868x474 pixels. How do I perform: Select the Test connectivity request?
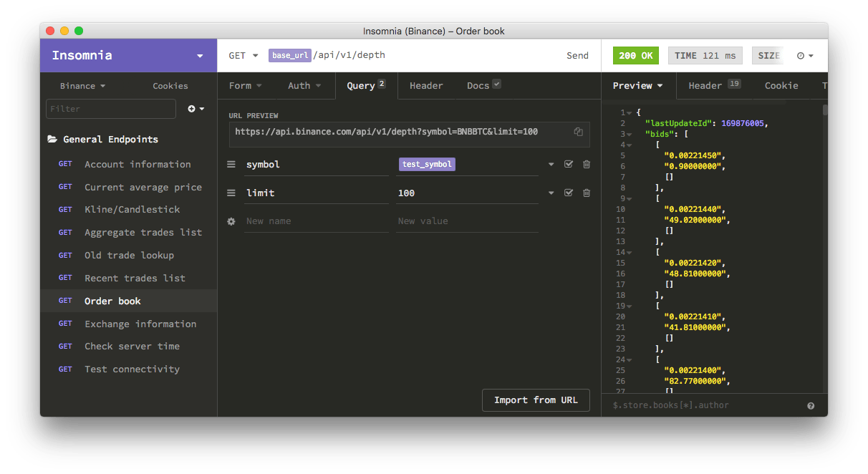[128, 369]
